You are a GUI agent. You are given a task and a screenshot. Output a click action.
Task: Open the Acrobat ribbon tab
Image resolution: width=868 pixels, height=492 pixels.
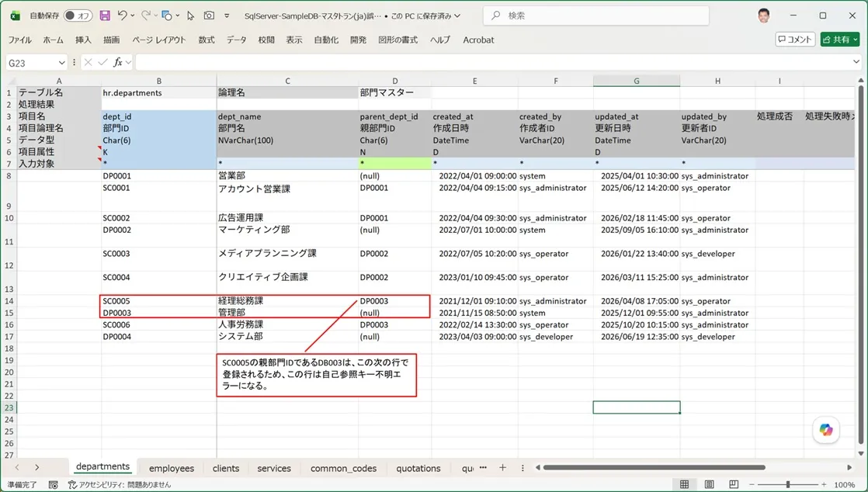click(x=478, y=40)
